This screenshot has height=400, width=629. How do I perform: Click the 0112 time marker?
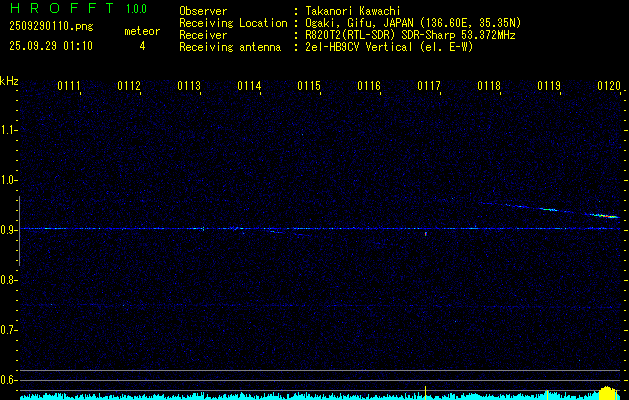point(129,86)
